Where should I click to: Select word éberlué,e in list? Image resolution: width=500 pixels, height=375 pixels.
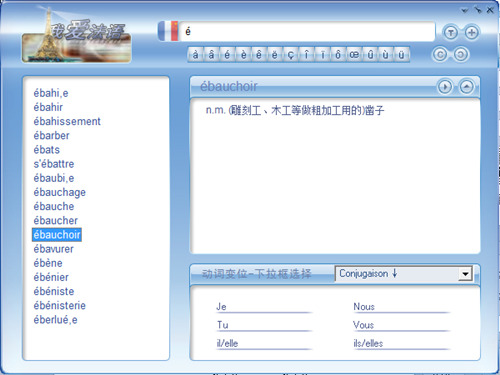pos(55,320)
